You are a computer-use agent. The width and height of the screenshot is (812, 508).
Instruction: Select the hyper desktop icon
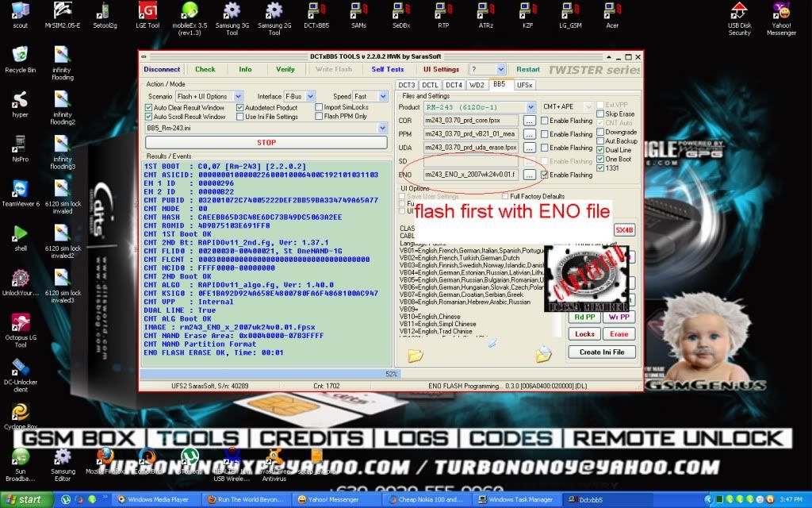[20, 104]
